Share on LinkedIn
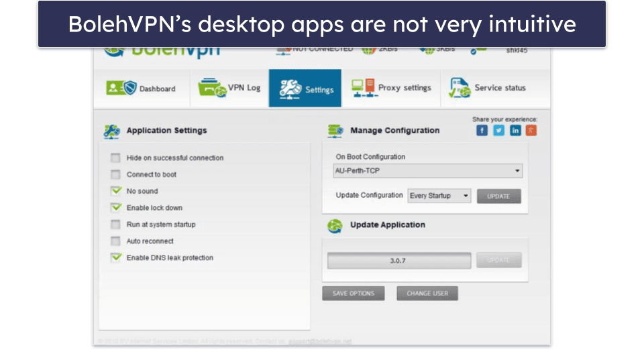The width and height of the screenshot is (644, 350). (x=515, y=131)
